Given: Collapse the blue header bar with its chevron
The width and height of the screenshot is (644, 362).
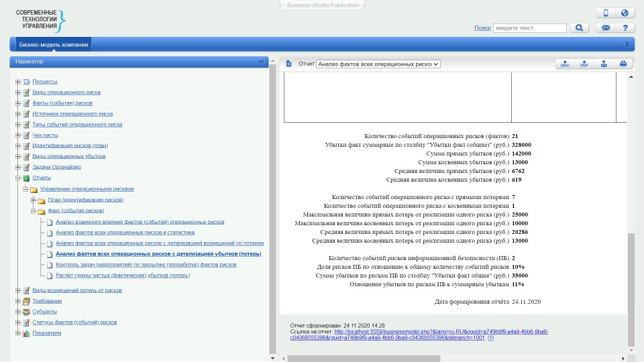Looking at the screenshot, I should click(627, 44).
